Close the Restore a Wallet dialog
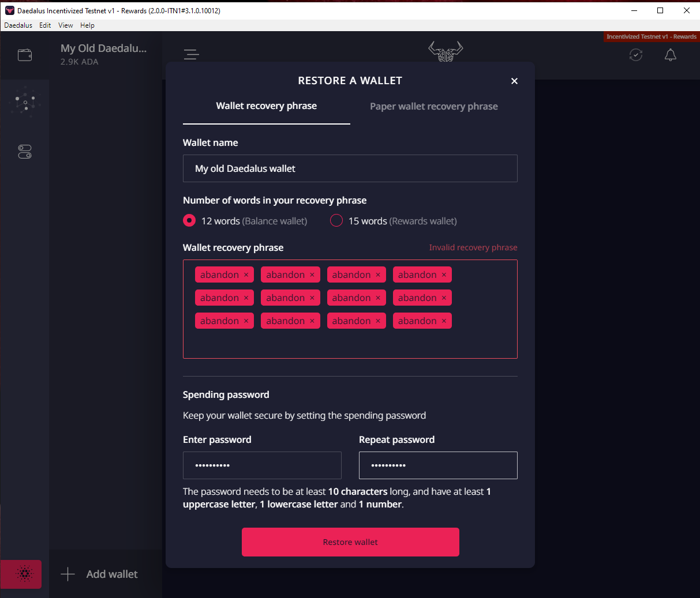 click(x=514, y=81)
